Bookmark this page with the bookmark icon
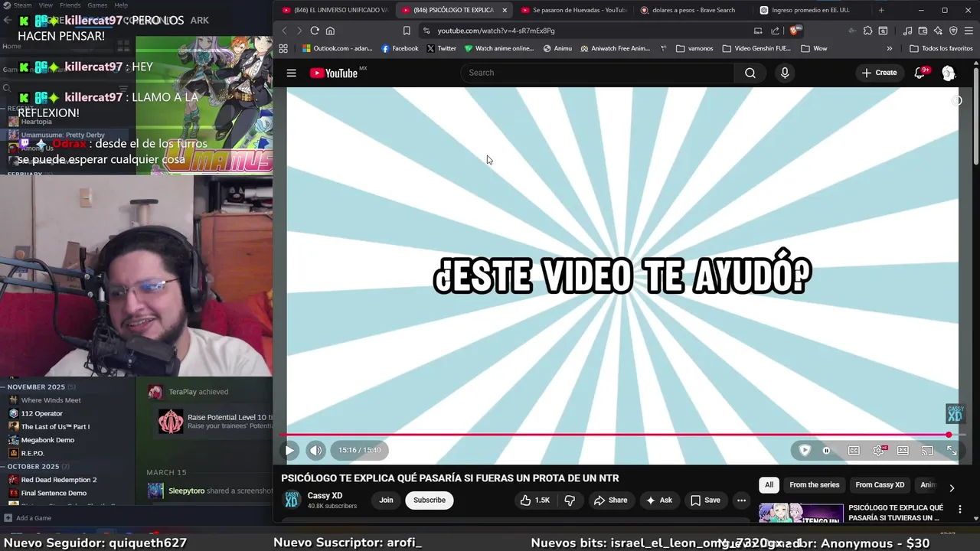Screen dimensions: 980x551 pos(407,31)
